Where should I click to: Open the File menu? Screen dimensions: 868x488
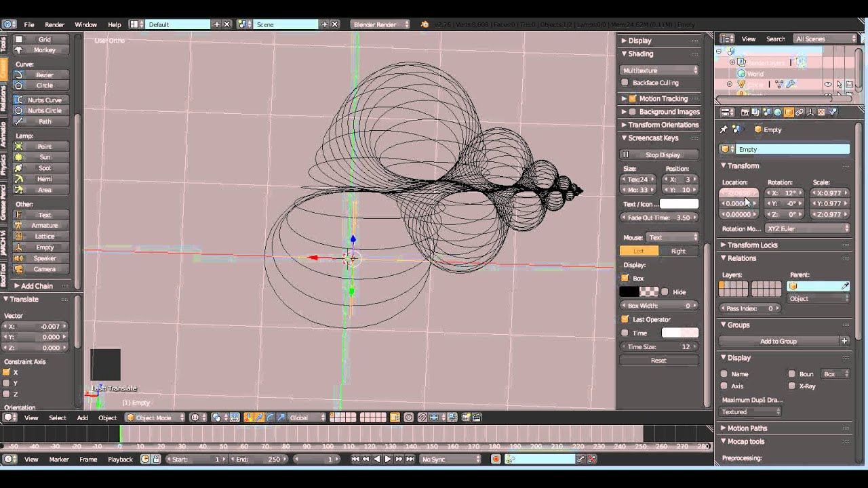click(x=29, y=24)
